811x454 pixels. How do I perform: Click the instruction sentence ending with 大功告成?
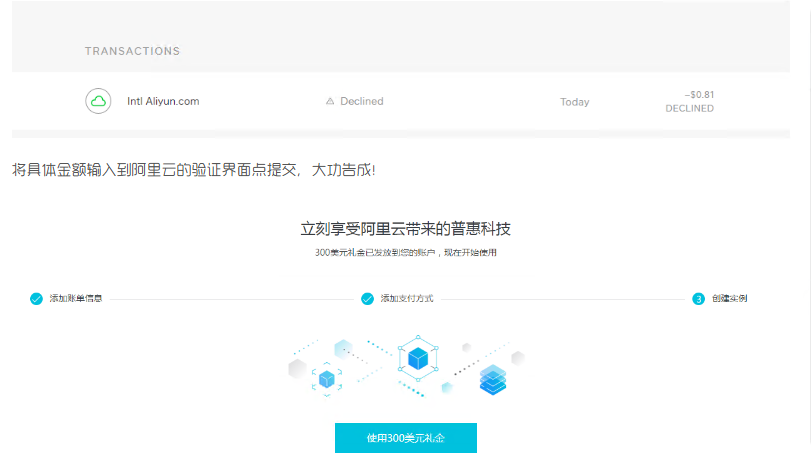point(193,170)
